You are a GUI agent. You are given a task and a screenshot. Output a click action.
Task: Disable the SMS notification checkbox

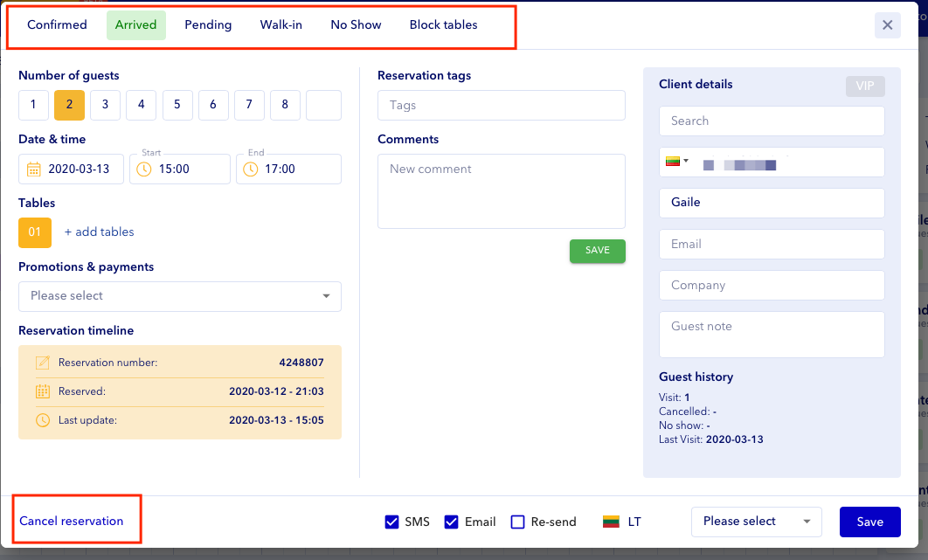coord(392,522)
